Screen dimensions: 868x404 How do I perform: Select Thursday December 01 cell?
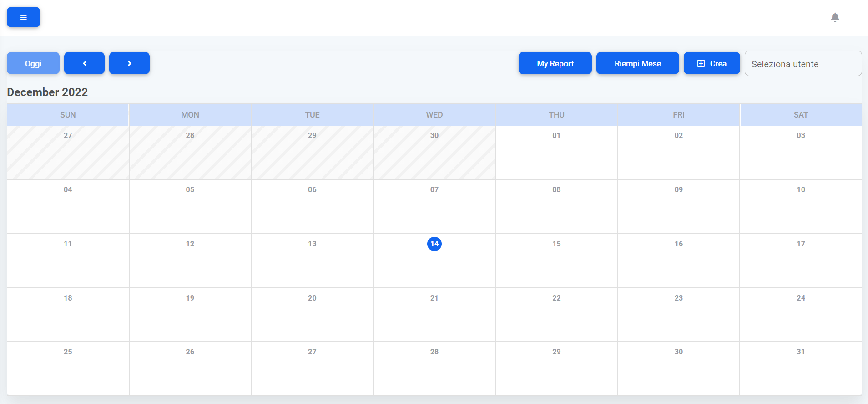556,152
